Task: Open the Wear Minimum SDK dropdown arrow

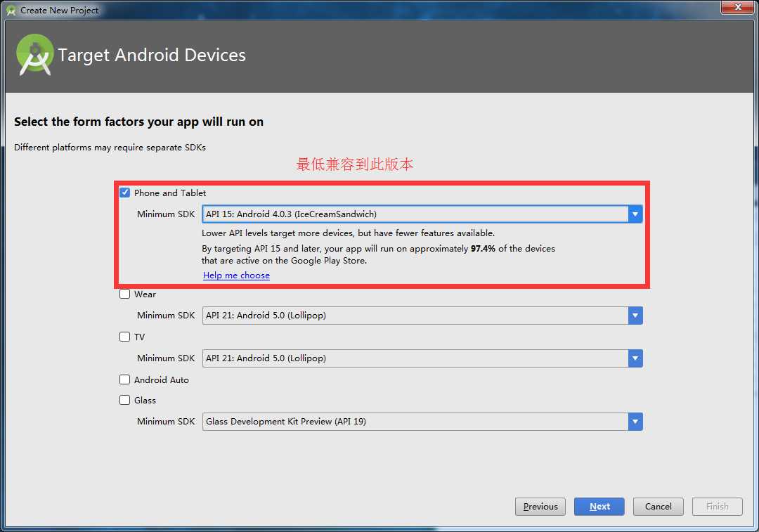Action: [x=635, y=316]
